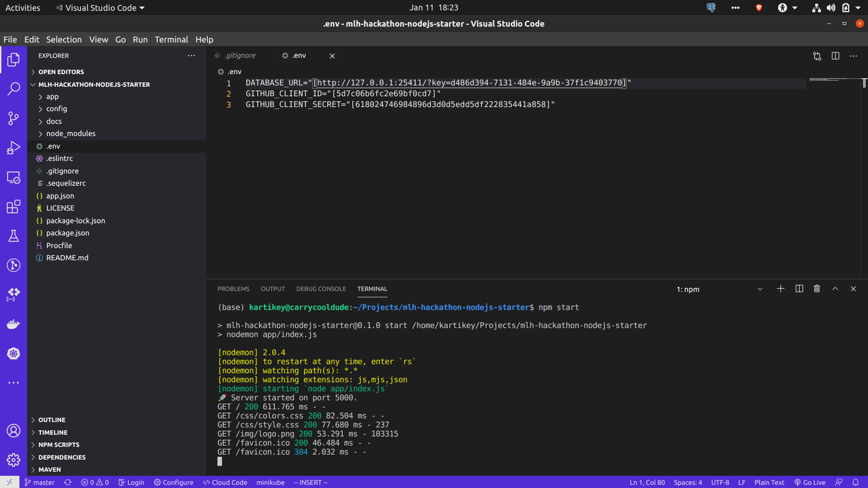Maximize terminal panel size with chevron
Screen dimensions: 868x488
(835, 289)
